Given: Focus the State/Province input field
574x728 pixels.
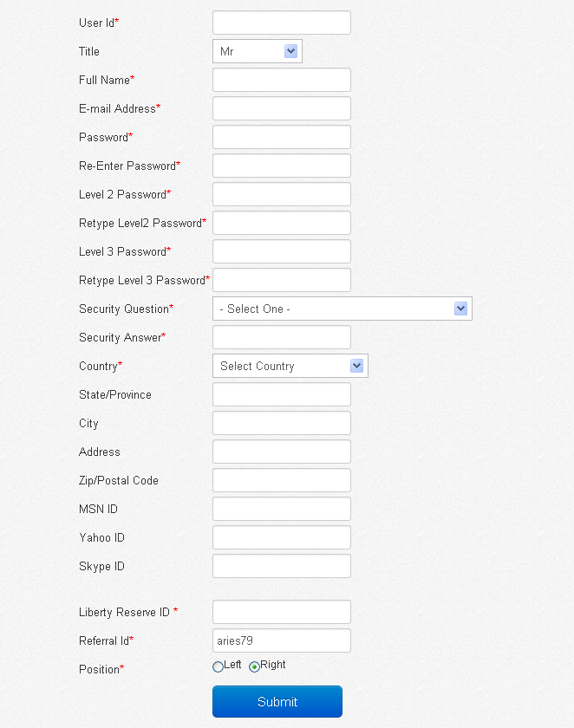Looking at the screenshot, I should click(282, 394).
